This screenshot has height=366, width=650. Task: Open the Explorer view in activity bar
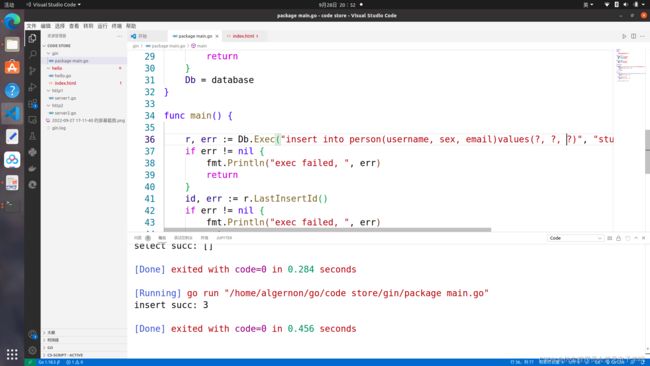(x=32, y=39)
